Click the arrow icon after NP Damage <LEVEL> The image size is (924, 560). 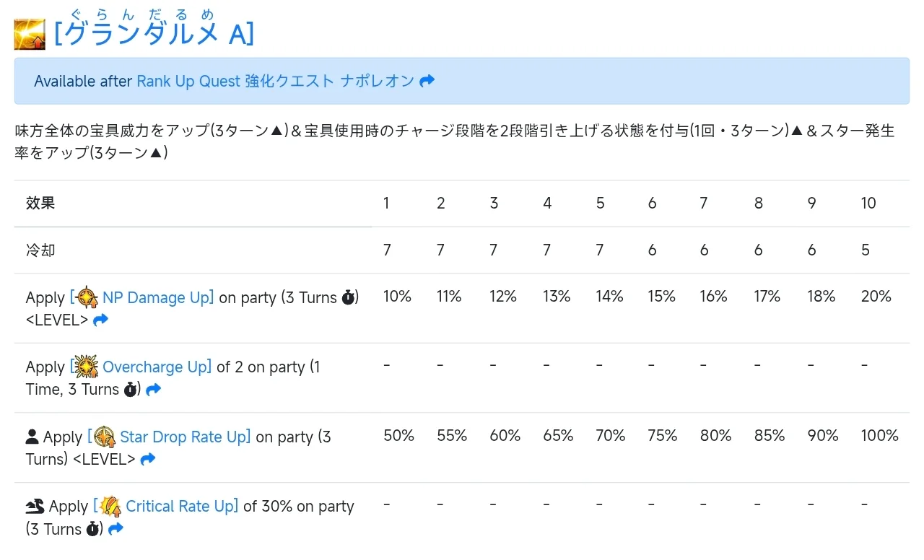(x=101, y=320)
